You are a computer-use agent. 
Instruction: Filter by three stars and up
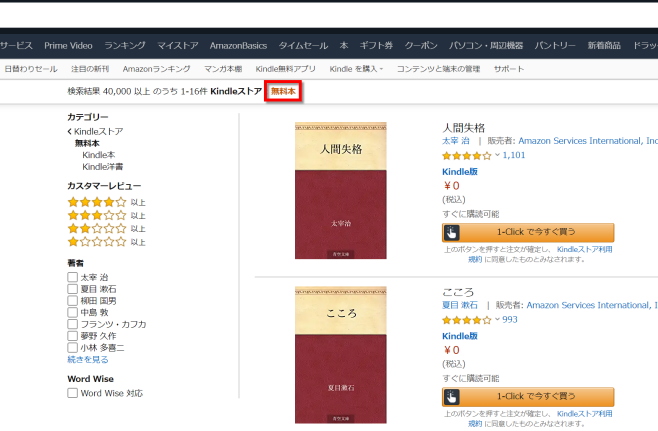coord(106,216)
